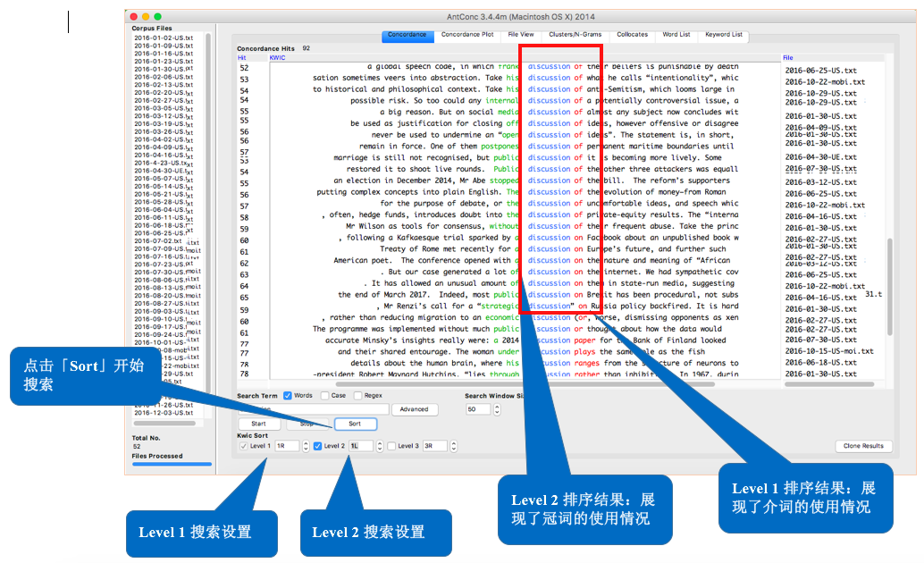This screenshot has height=563, width=924.
Task: Enable the Regex checkbox
Action: point(357,396)
